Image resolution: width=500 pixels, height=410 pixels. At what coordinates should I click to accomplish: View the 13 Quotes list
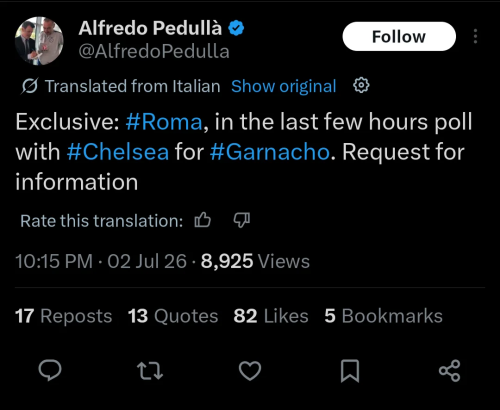173,316
